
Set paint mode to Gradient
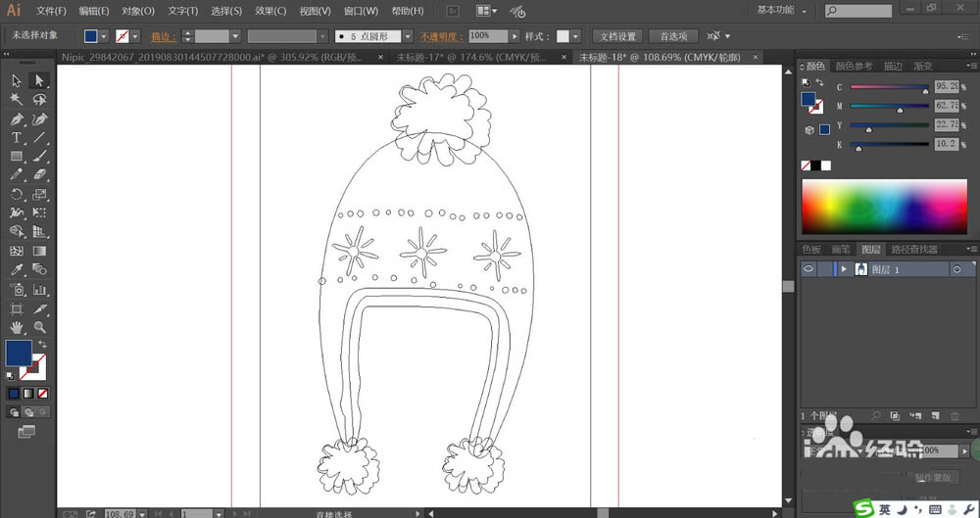[x=28, y=394]
